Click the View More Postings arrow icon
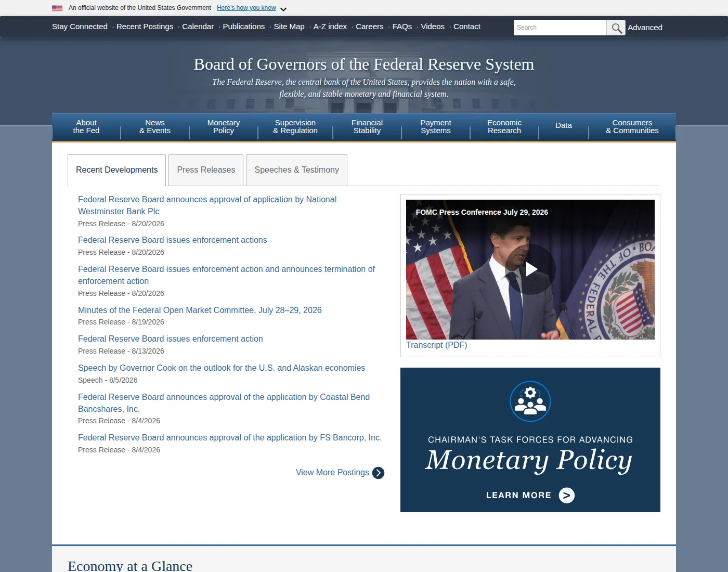Viewport: 728px width, 572px height. click(x=379, y=473)
